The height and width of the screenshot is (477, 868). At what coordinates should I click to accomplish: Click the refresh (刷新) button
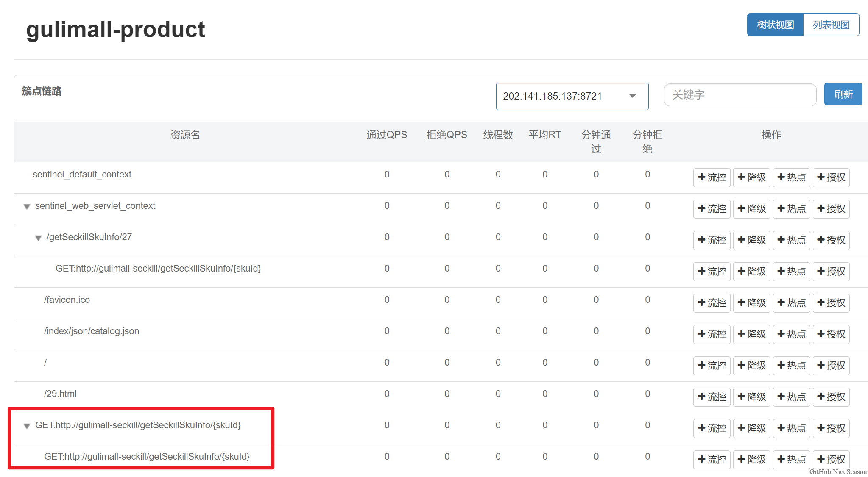843,94
